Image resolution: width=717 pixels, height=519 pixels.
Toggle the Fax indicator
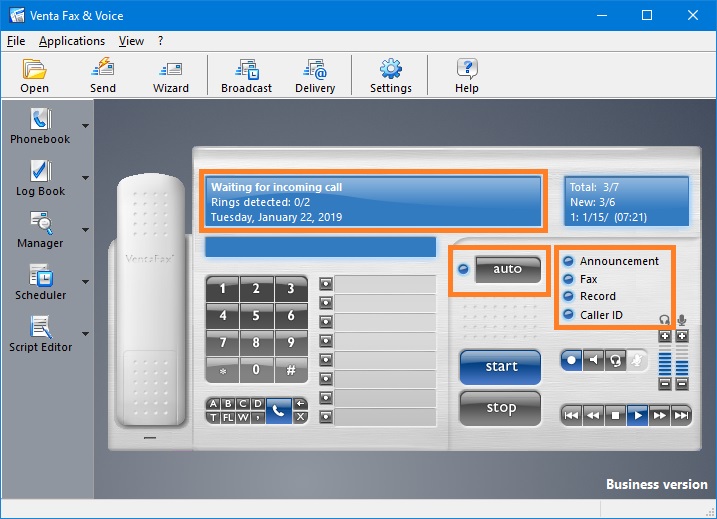pyautogui.click(x=568, y=279)
